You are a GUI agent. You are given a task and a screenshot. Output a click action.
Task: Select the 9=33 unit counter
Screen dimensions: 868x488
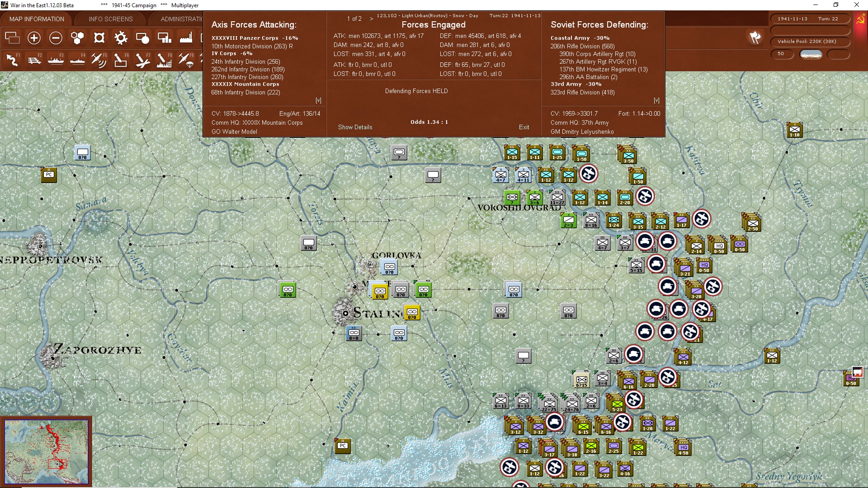point(523,401)
